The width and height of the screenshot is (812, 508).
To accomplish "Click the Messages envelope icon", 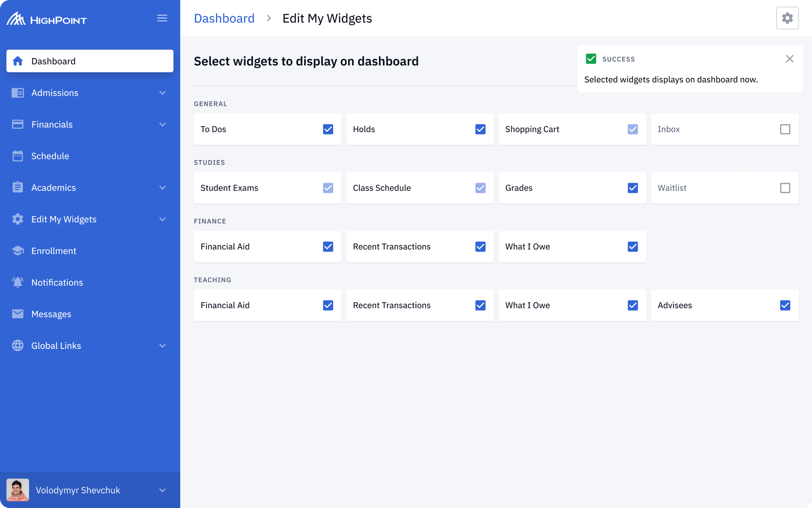I will (17, 313).
